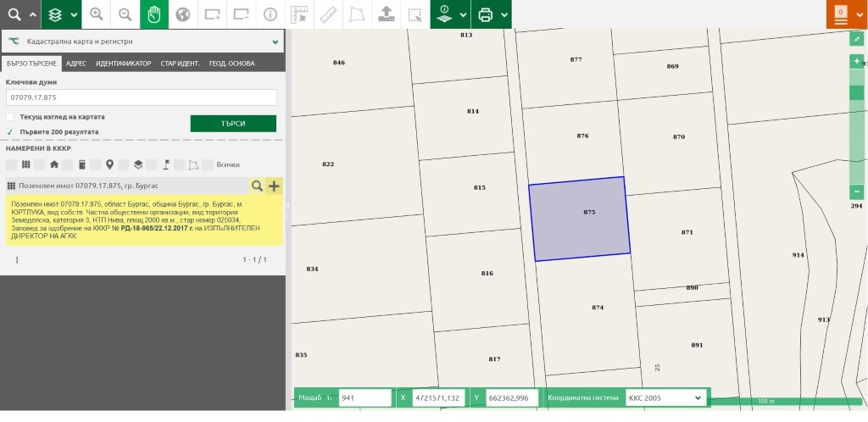Toggle 'Първите 200 резултата' checkbox
This screenshot has width=868, height=422.
coord(10,132)
